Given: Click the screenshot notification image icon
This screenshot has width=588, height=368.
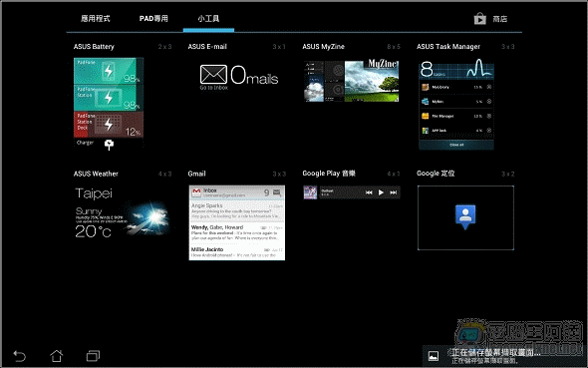Looking at the screenshot, I should pyautogui.click(x=434, y=356).
